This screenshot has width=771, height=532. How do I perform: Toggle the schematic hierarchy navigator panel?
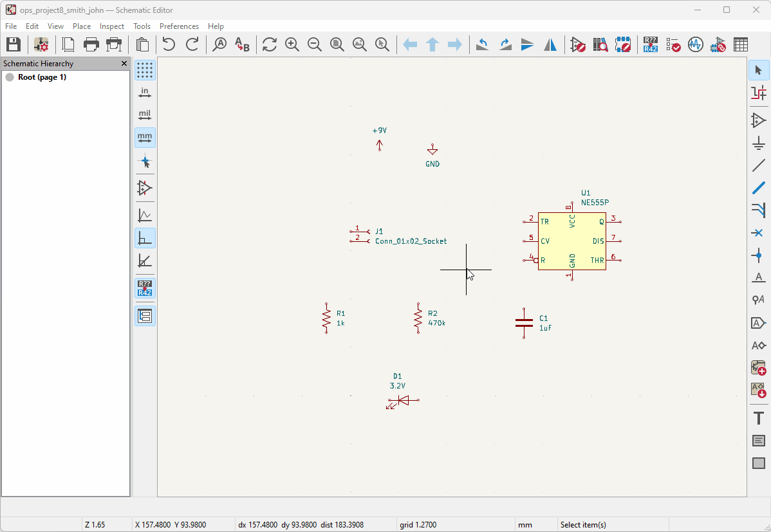(x=145, y=316)
